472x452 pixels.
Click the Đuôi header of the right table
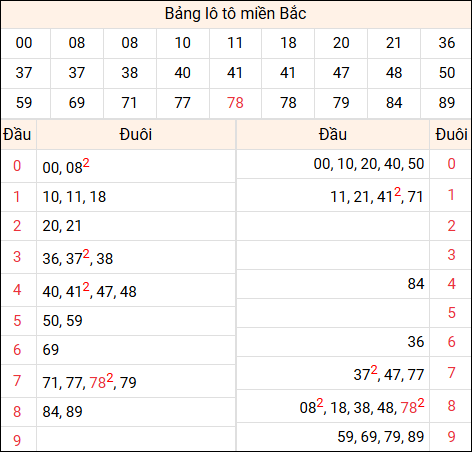(x=451, y=135)
